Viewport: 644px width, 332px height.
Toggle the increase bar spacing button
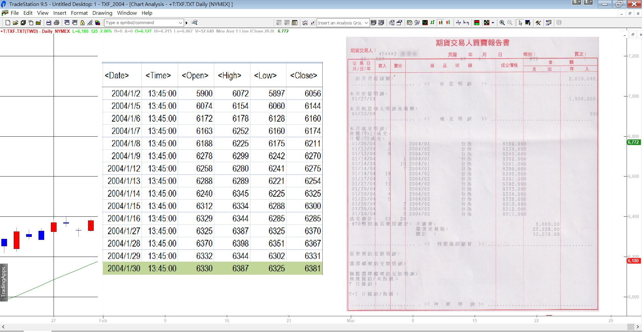[x=459, y=23]
